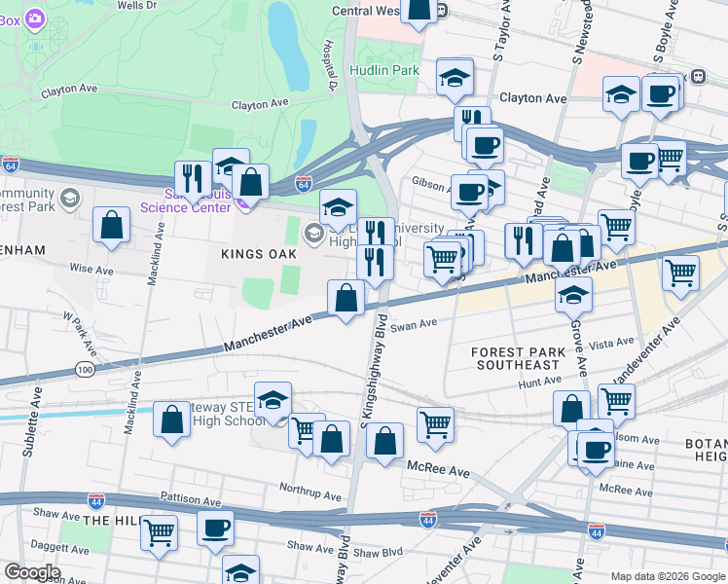Select the Sublette Ave street label

tap(32, 422)
